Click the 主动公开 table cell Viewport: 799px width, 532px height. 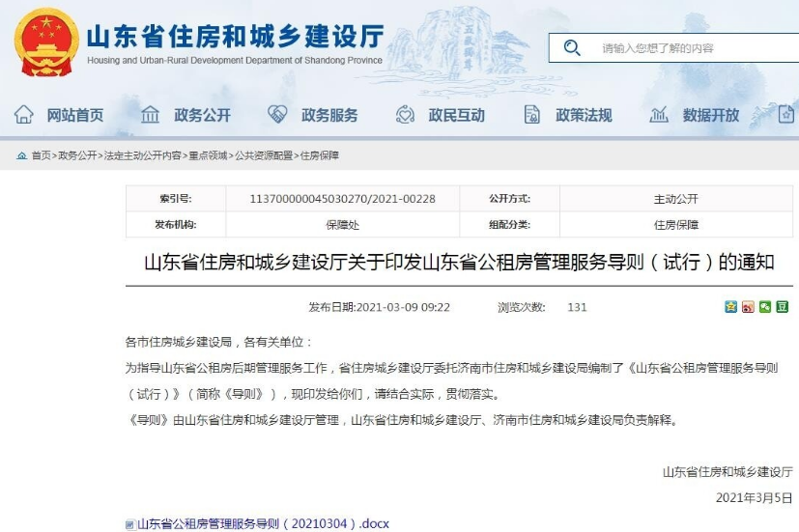[676, 199]
